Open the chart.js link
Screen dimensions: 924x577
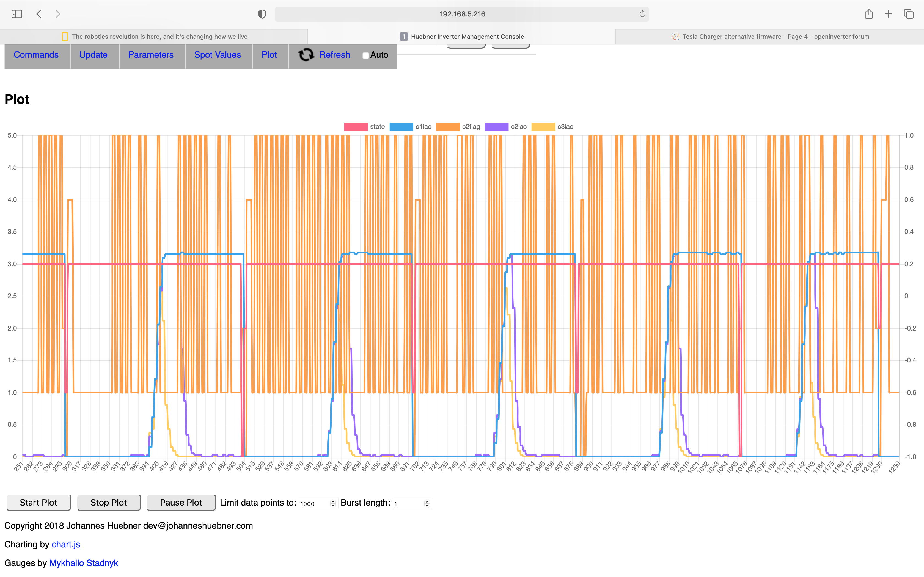click(x=66, y=544)
